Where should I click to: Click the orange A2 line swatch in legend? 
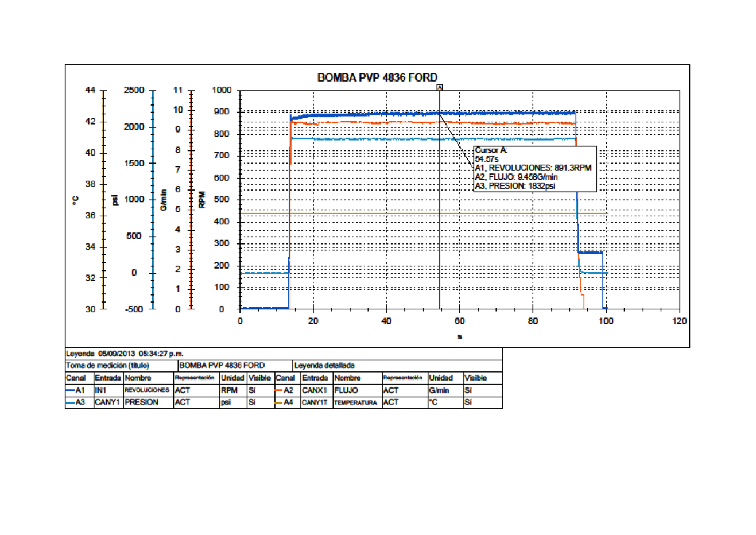pos(280,390)
